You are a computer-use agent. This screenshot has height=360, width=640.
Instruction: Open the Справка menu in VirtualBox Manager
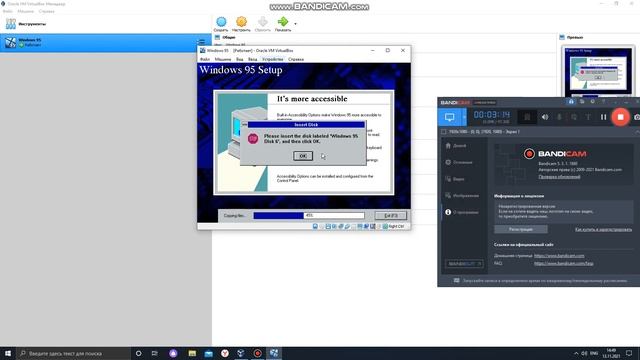point(47,11)
